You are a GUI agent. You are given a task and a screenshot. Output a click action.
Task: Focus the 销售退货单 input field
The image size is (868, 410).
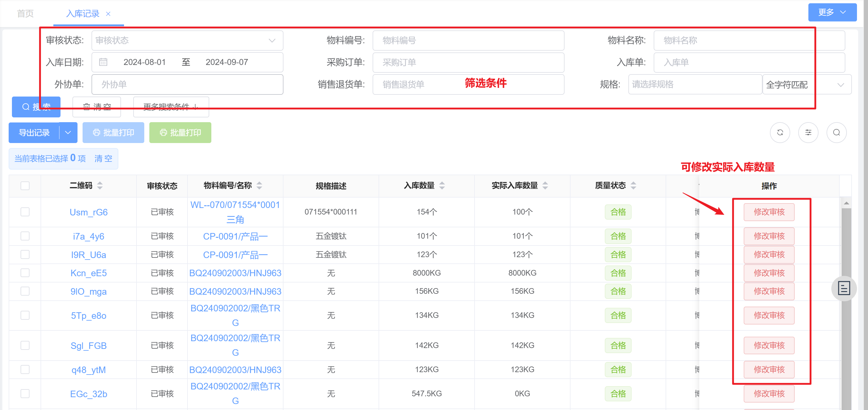tap(468, 85)
